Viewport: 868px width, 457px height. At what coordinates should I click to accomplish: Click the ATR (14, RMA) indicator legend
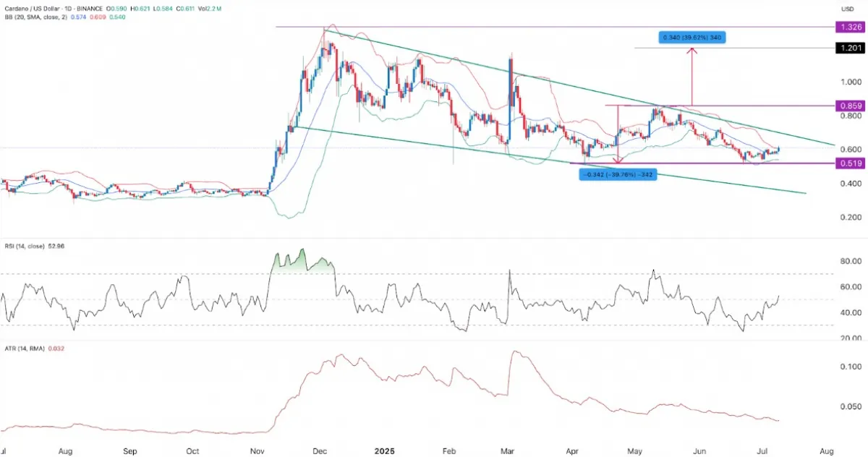pyautogui.click(x=23, y=349)
